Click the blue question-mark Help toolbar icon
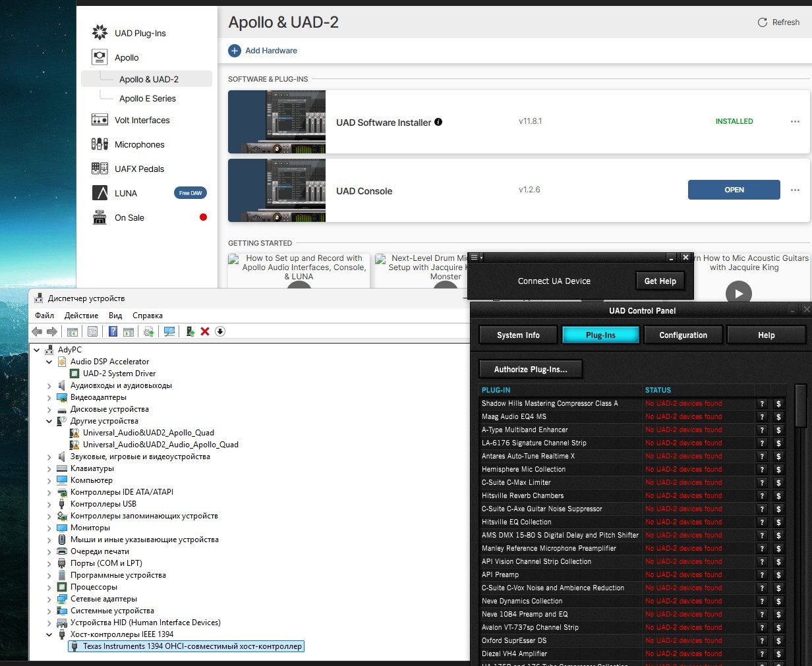 point(113,331)
